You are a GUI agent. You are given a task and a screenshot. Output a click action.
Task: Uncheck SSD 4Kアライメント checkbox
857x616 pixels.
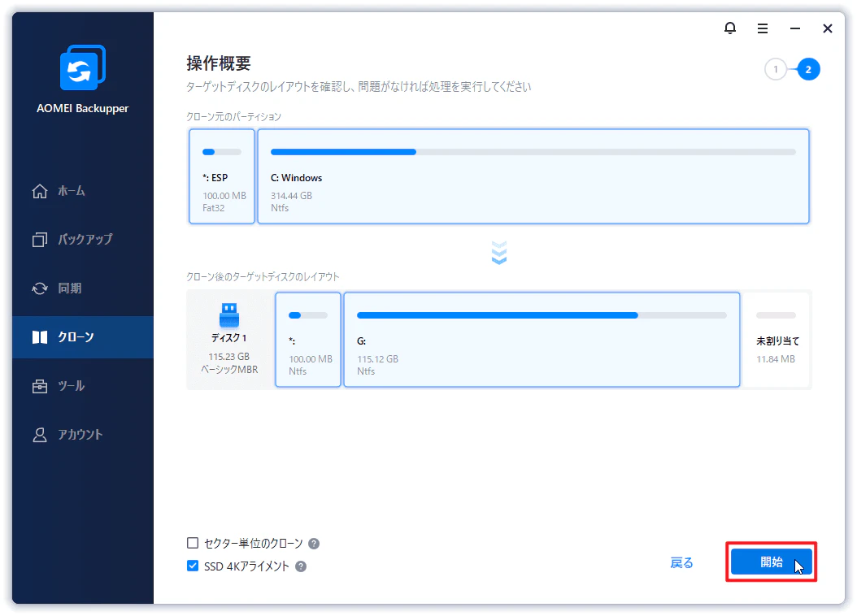click(193, 566)
